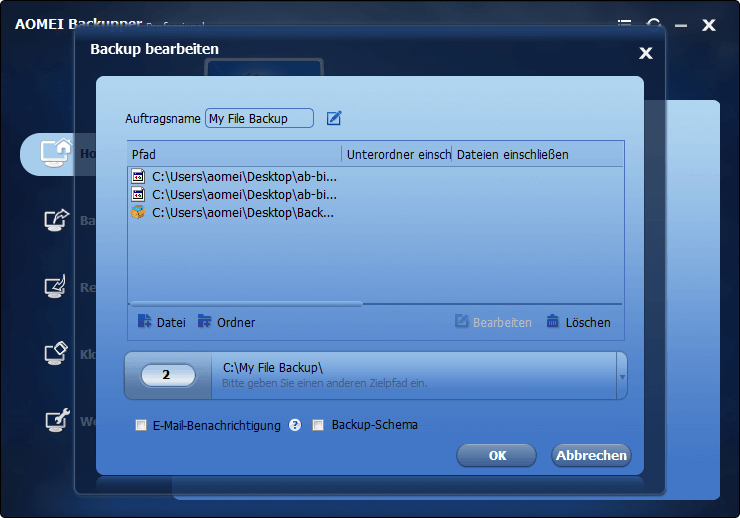This screenshot has height=518, width=740.
Task: Add a folder with the Ordner button
Action: pos(227,322)
